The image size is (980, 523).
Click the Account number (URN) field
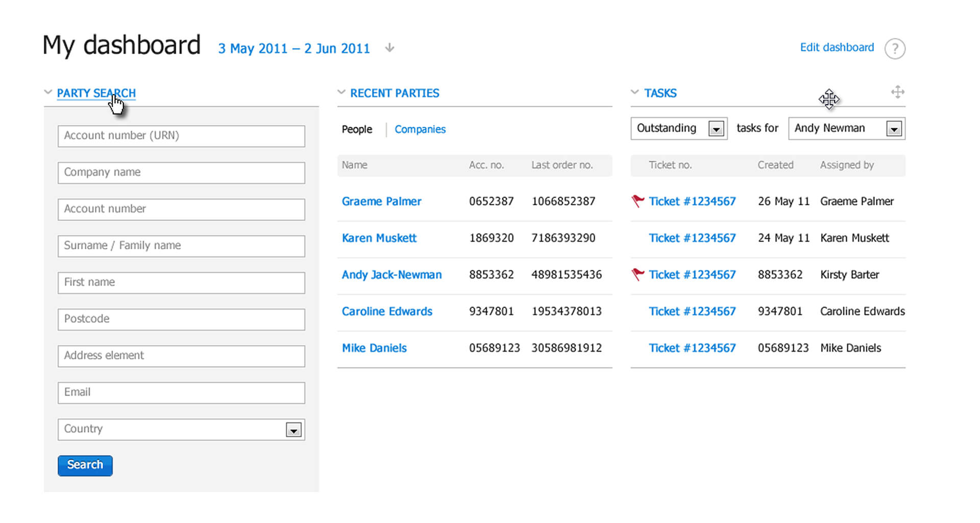(x=181, y=136)
